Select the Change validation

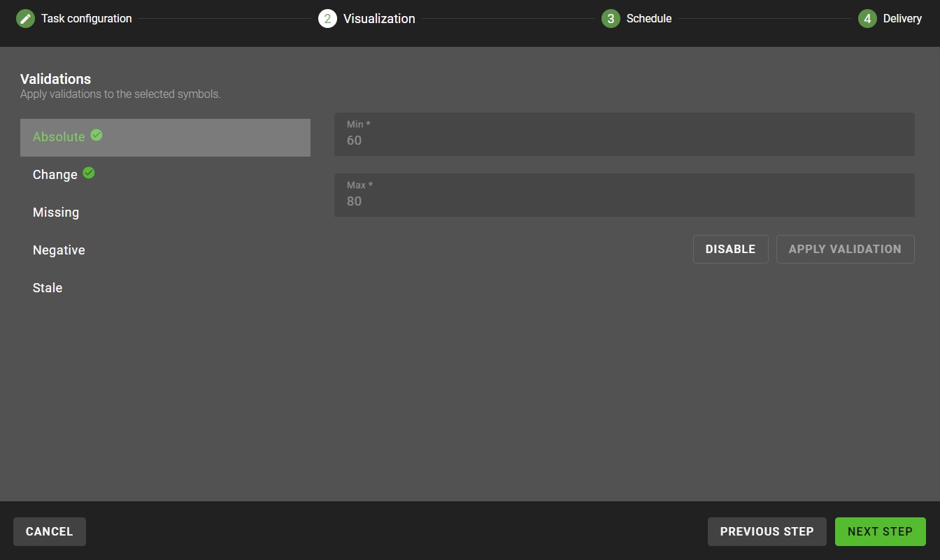pyautogui.click(x=165, y=175)
